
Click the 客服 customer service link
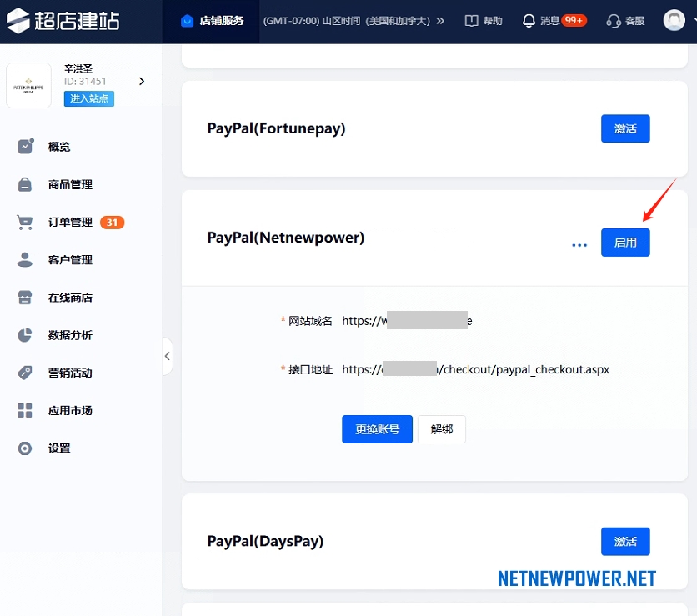click(x=634, y=21)
